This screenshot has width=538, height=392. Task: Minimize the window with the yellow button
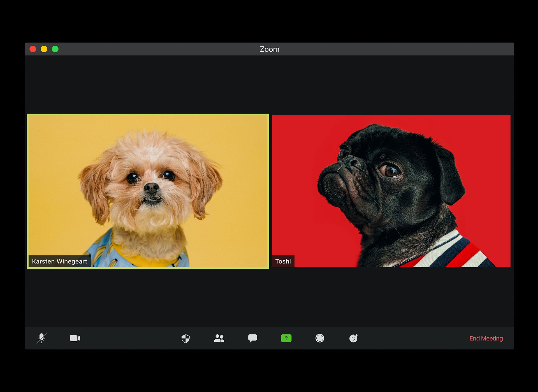[x=44, y=49]
